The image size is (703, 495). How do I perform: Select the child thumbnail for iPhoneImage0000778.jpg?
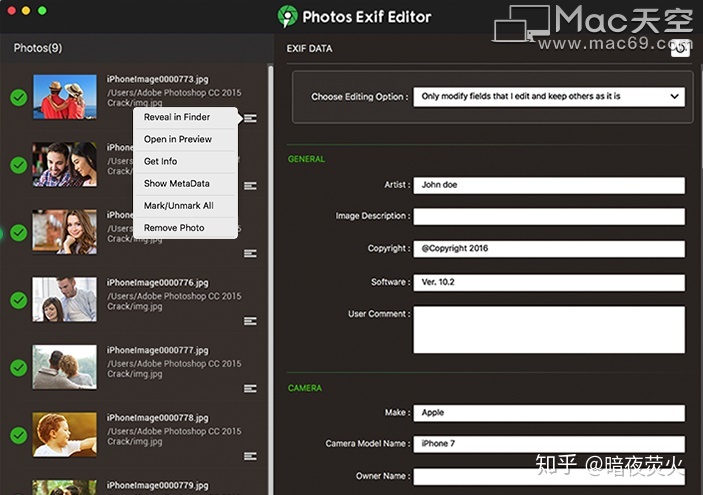click(65, 435)
